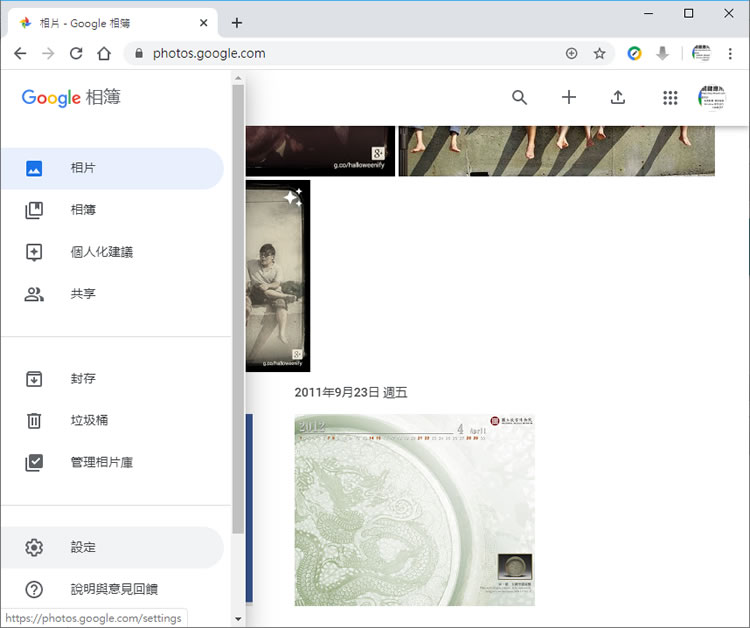The height and width of the screenshot is (628, 750).
Task: Open the sepia photo of seated man
Action: click(278, 276)
